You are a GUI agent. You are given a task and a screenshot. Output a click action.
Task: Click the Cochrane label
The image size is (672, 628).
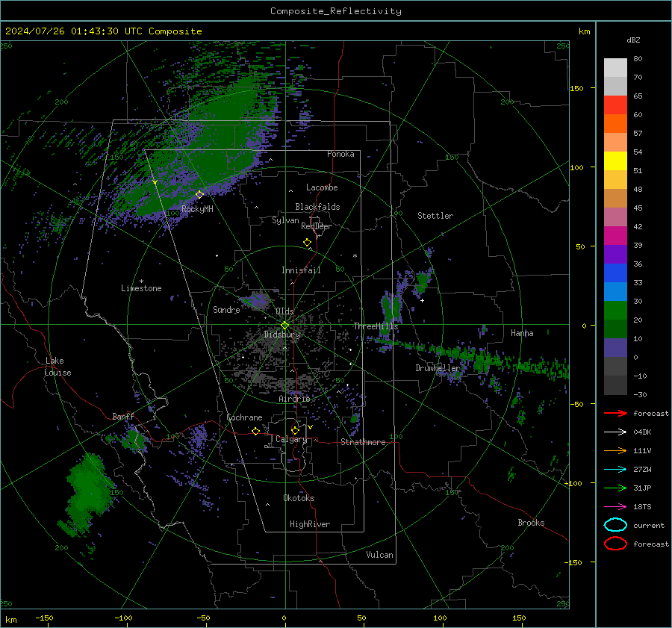coord(244,417)
